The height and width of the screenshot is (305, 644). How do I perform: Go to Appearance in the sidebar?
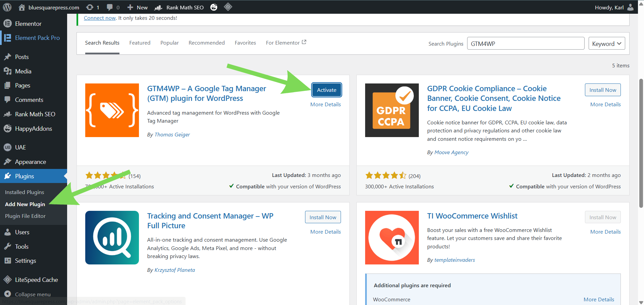[x=31, y=162]
